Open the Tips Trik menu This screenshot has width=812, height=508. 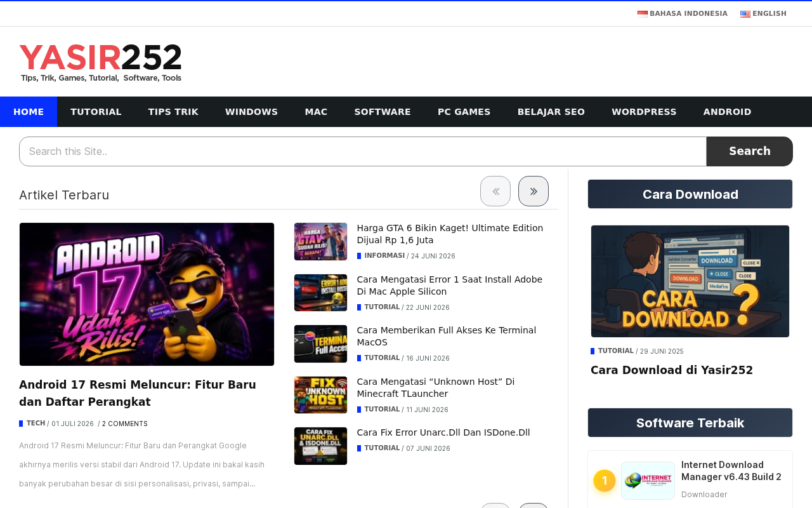pyautogui.click(x=173, y=112)
